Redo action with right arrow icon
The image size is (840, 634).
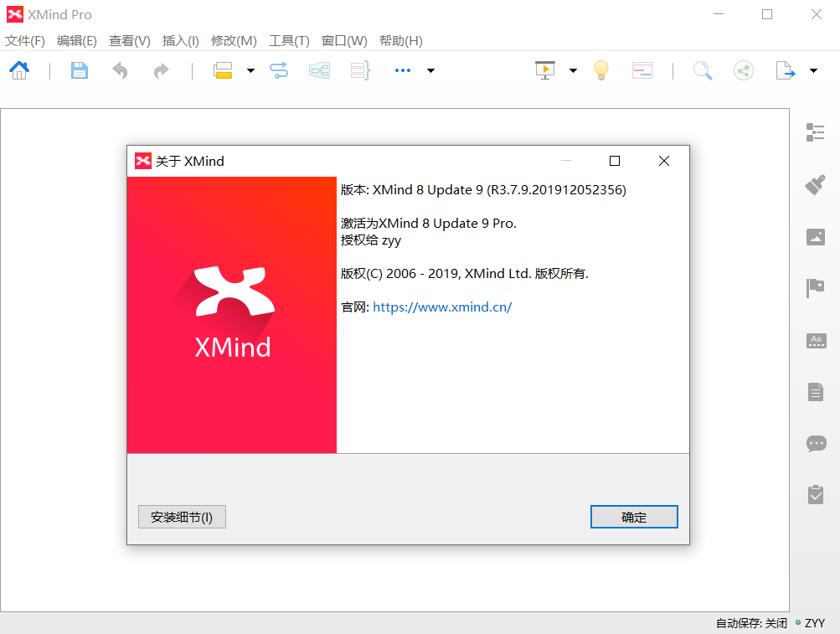pyautogui.click(x=162, y=70)
